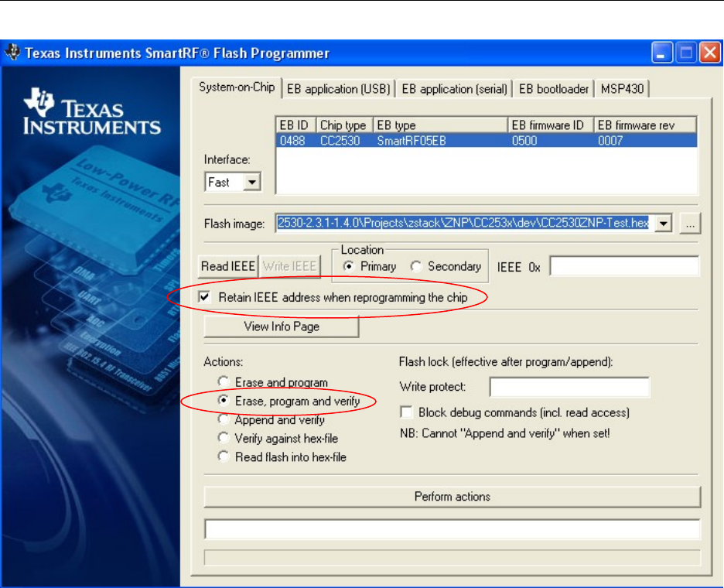Screen dimensions: 724x588
Task: Select Erase, program and verify action
Action: pyautogui.click(x=224, y=401)
